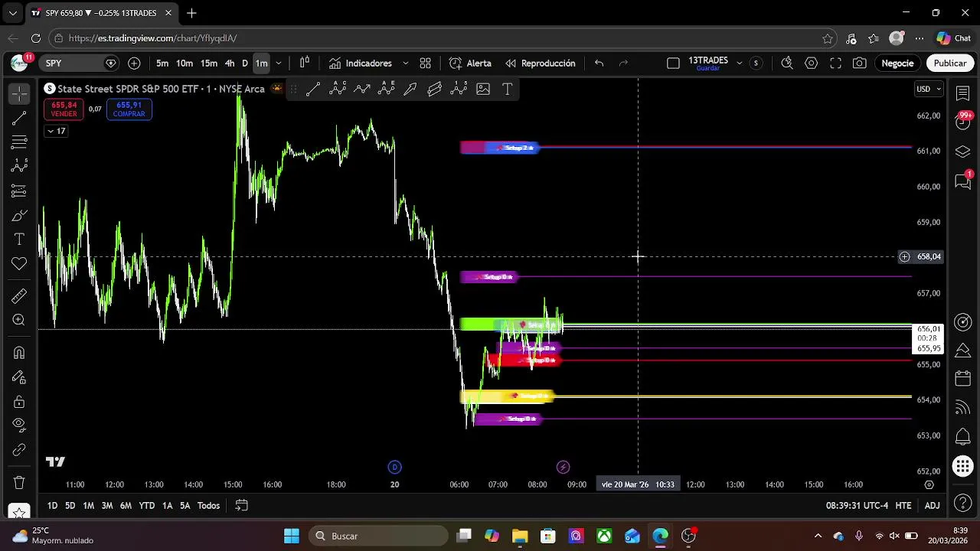Select the ruler measure tool
980x551 pixels.
click(19, 295)
